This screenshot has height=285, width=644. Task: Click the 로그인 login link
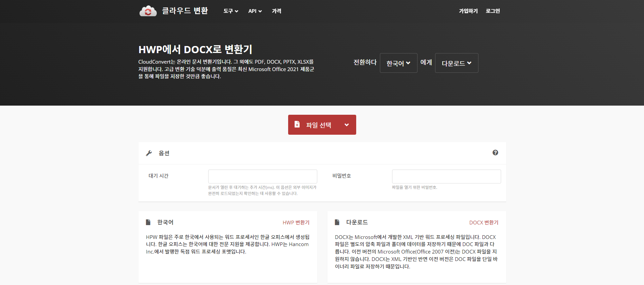493,11
